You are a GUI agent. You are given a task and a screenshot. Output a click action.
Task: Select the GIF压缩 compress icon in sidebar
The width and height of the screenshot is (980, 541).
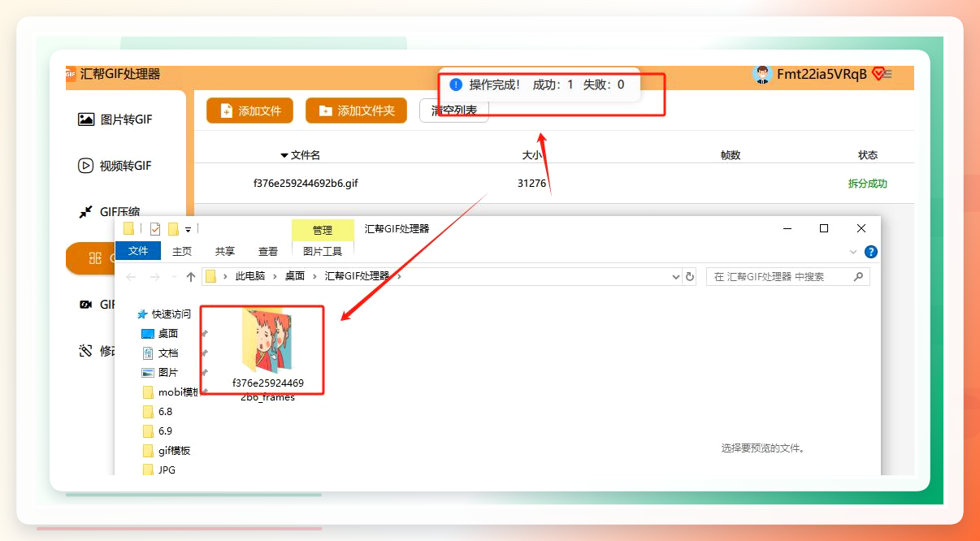pyautogui.click(x=86, y=212)
